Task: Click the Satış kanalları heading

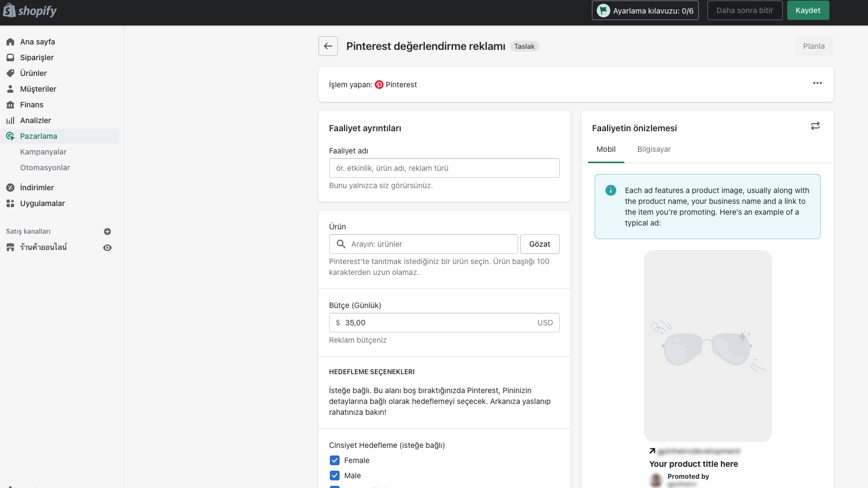Action: tap(28, 232)
